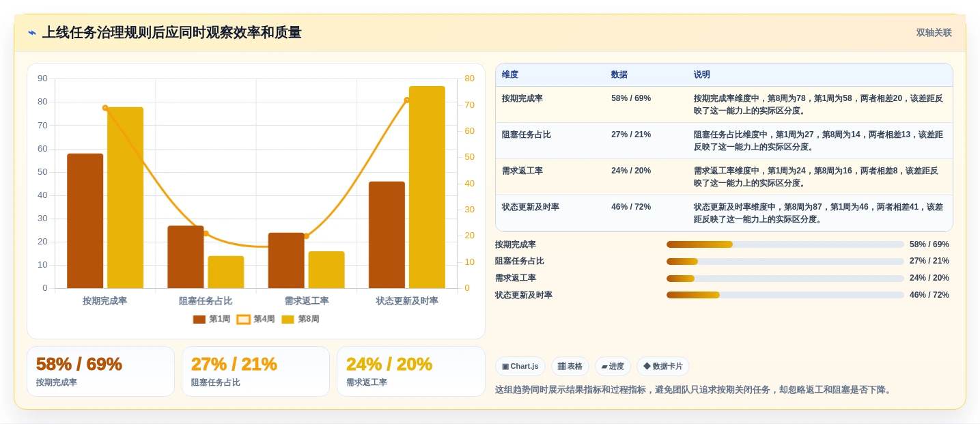Image resolution: width=980 pixels, height=424 pixels.
Task: Click the 按期完成率 x-axis label
Action: point(105,300)
